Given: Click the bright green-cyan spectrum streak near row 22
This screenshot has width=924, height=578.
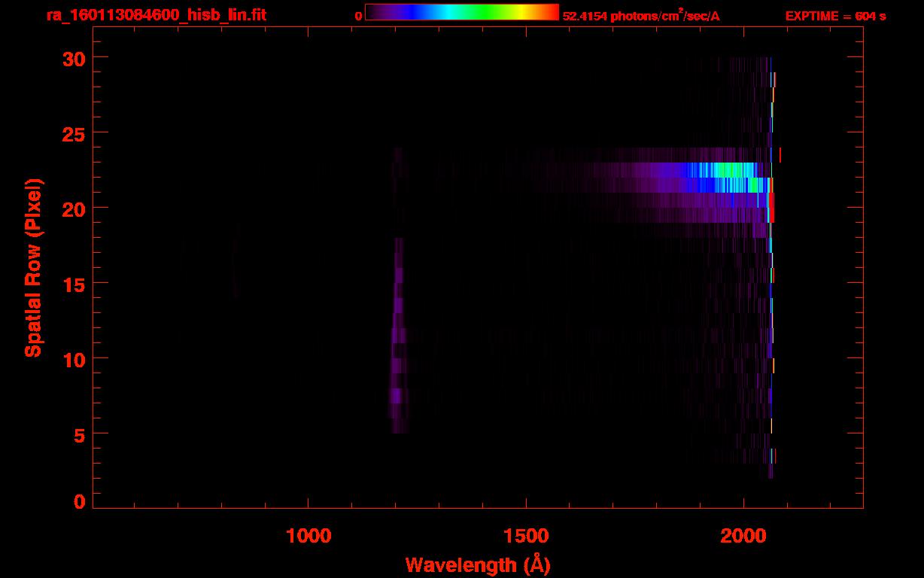Looking at the screenshot, I should click(x=722, y=177).
